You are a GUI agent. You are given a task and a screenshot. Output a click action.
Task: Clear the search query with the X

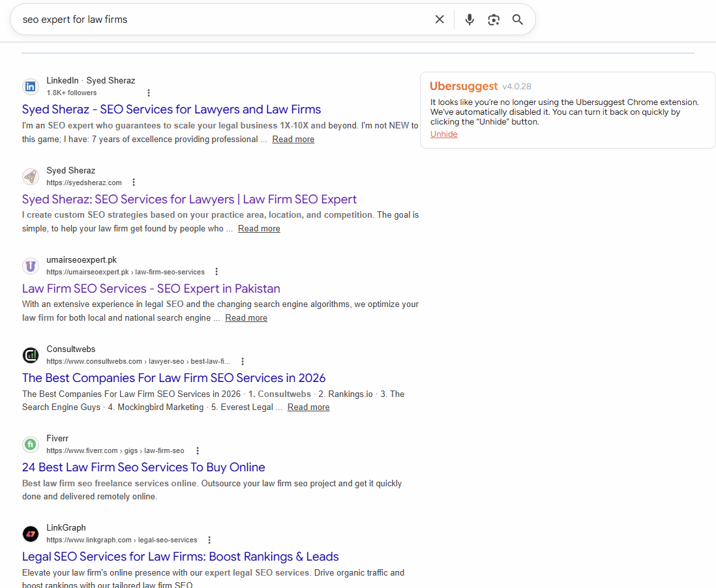(x=440, y=19)
